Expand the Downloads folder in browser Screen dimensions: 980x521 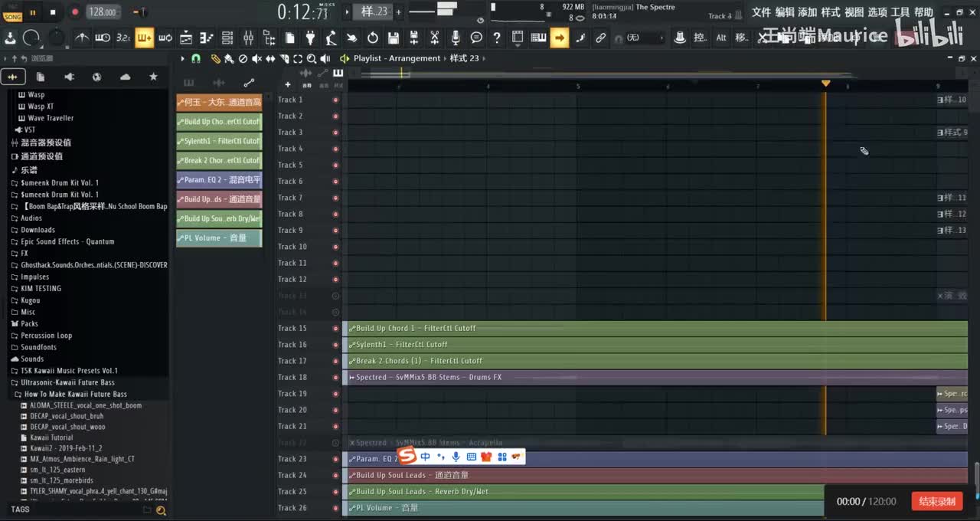[x=38, y=230]
